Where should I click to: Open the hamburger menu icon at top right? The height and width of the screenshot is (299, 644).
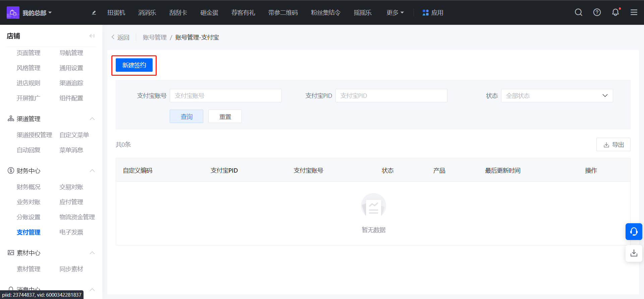tap(634, 12)
